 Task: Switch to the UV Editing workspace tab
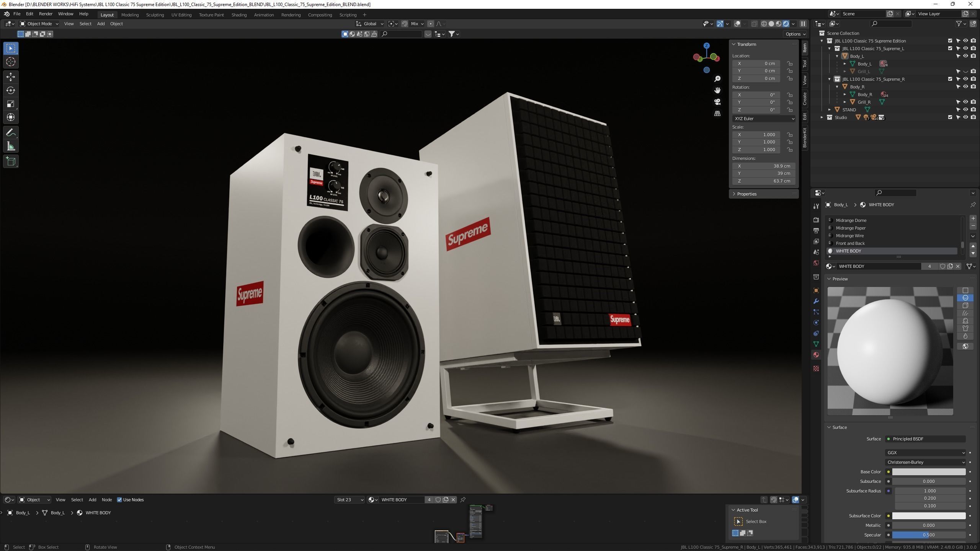point(181,15)
